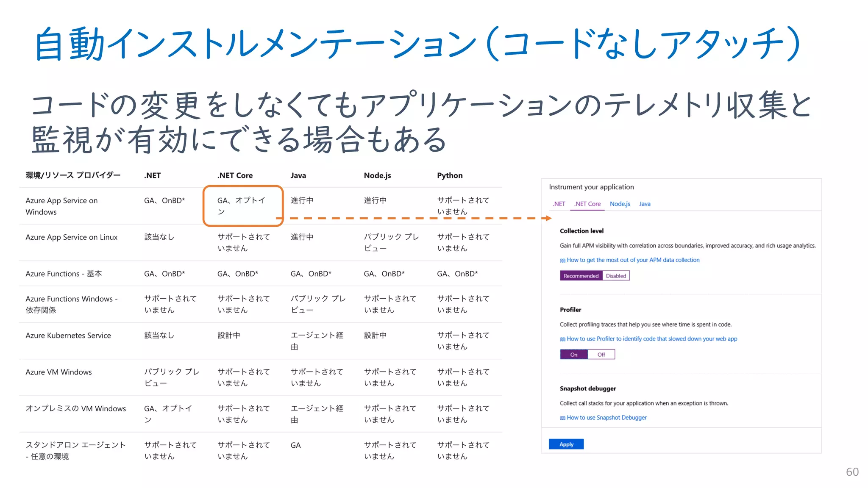Click the 'Instrument your application' heading

(591, 187)
